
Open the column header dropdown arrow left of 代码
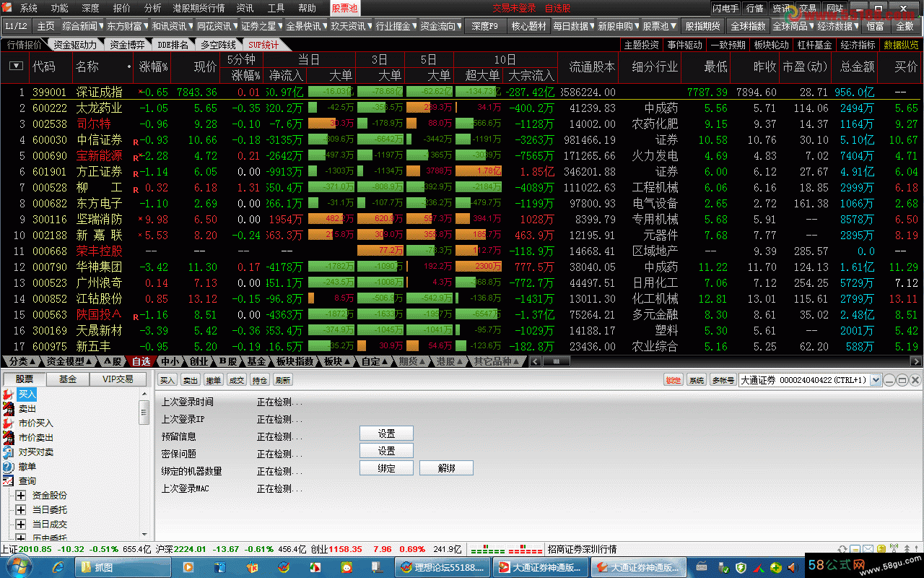click(16, 66)
